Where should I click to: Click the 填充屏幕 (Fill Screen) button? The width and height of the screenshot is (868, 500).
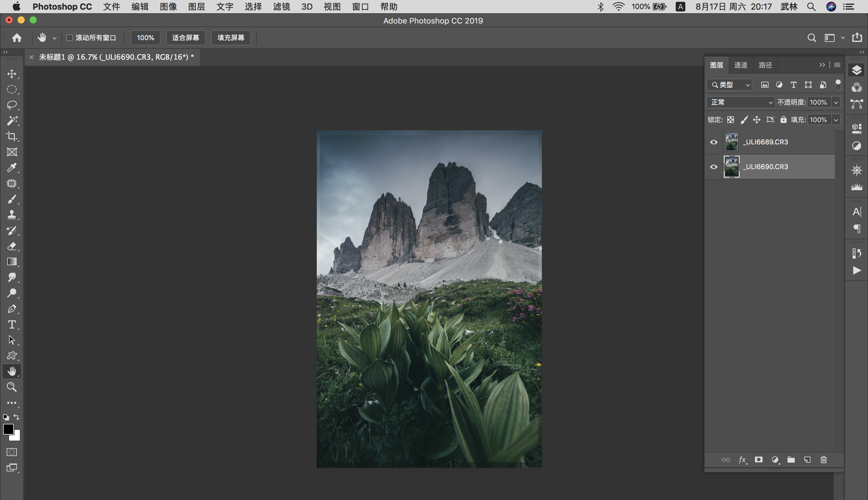231,38
